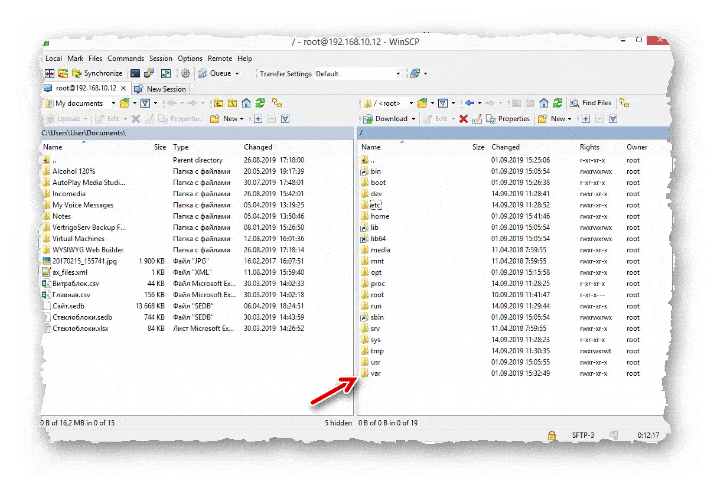Click the Open in PuTTY icon

[x=149, y=73]
